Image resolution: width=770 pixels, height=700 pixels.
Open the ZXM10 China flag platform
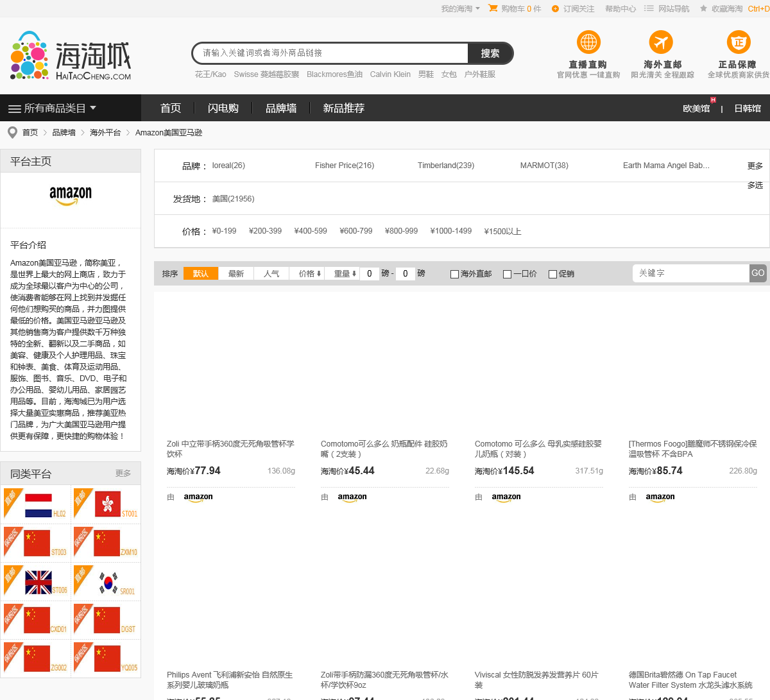point(106,543)
